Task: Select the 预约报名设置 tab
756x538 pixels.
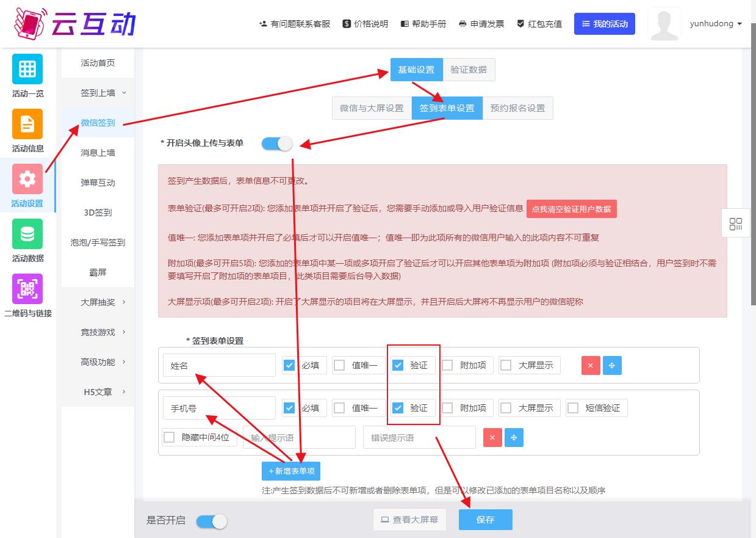Action: coord(517,108)
